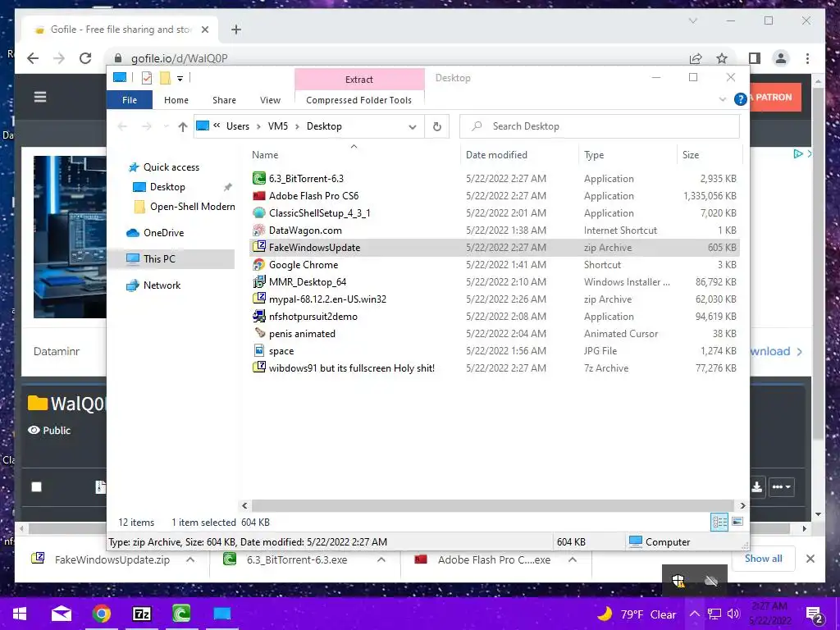Open Gofile more options ellipsis dropdown

tap(781, 487)
